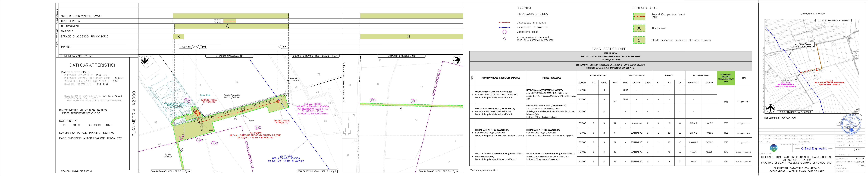Click the Barci Engineering logo
868x176 pixels.
814,148
